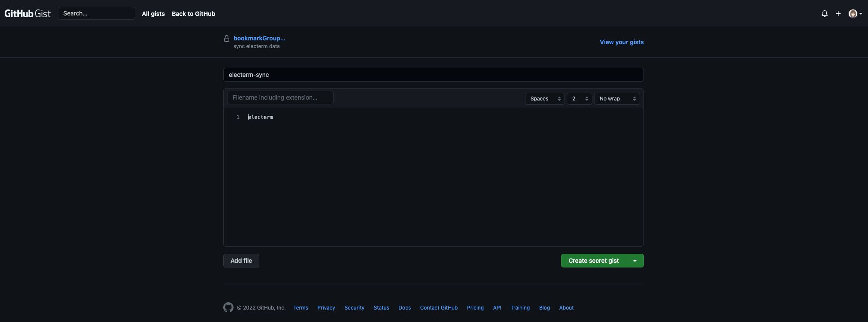Open the bookmarkGroup gist link
This screenshot has width=868, height=322.
pyautogui.click(x=259, y=38)
